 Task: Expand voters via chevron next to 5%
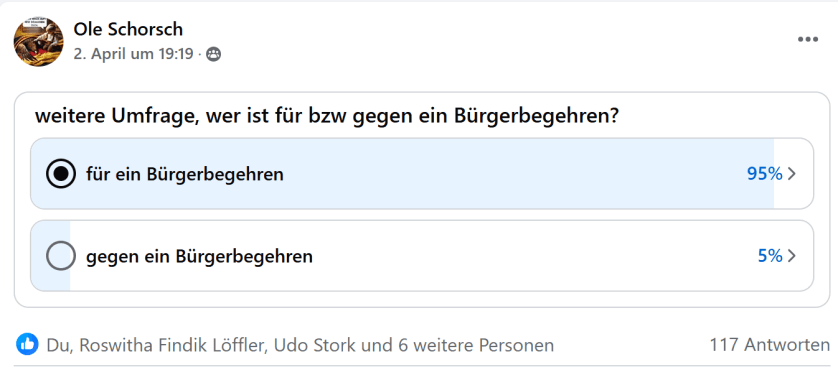[792, 256]
